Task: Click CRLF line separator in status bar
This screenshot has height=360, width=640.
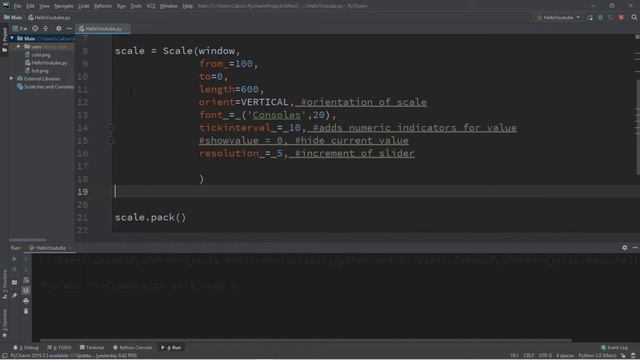Action: 529,356
